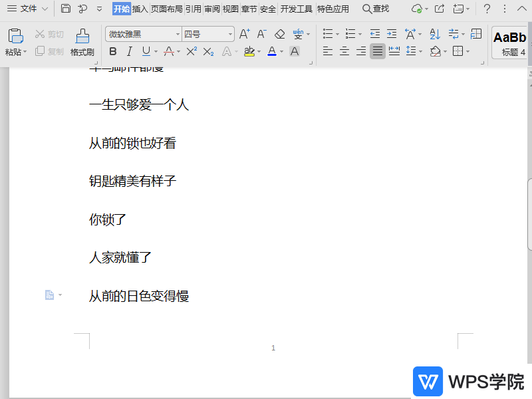
Task: Open the font name dropdown 微软雅黑
Action: coord(178,35)
